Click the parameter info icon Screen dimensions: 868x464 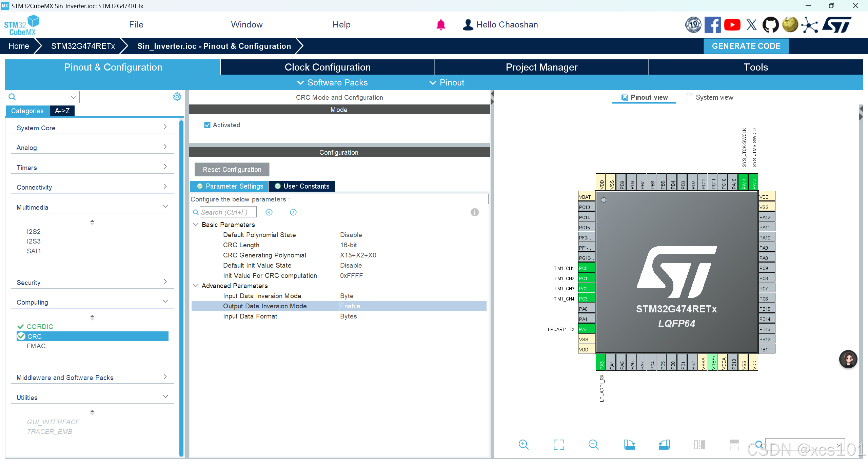click(x=474, y=212)
